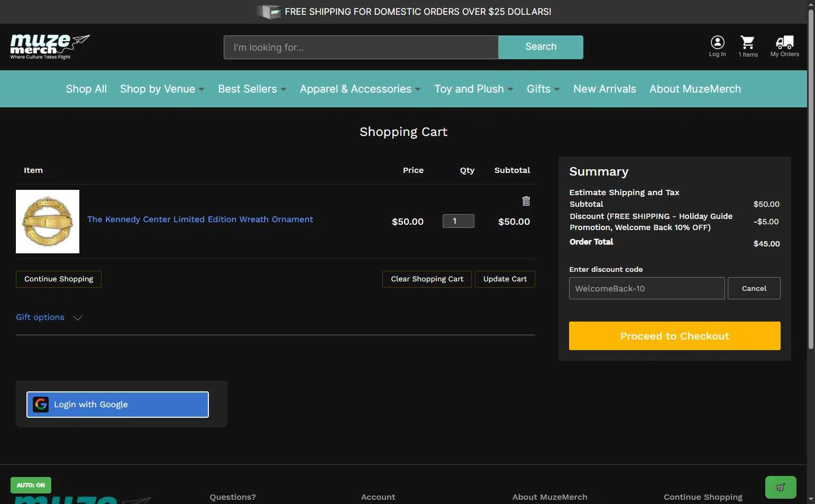Click the Account footer heading
This screenshot has width=815, height=504.
(x=378, y=497)
